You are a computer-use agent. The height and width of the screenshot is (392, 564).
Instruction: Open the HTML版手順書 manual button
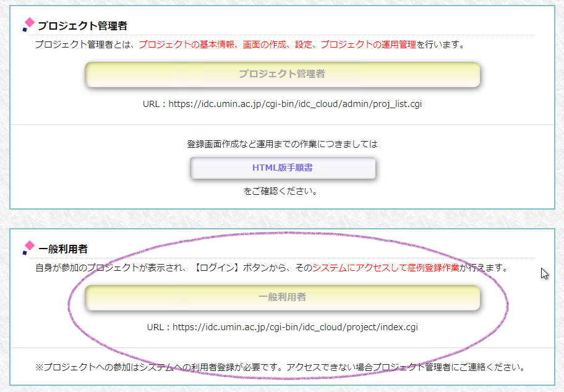click(282, 168)
